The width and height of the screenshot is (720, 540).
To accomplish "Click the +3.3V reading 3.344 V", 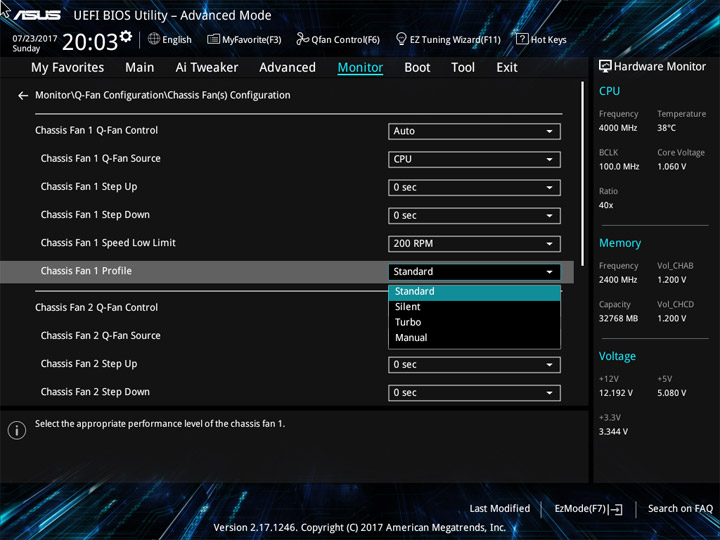I will [613, 432].
